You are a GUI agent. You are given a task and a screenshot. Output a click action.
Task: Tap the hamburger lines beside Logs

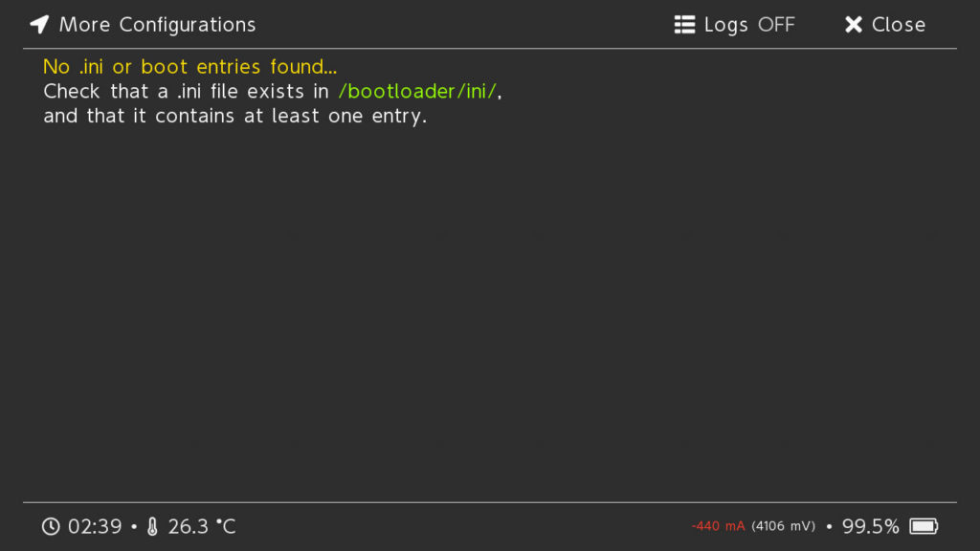[x=683, y=24]
